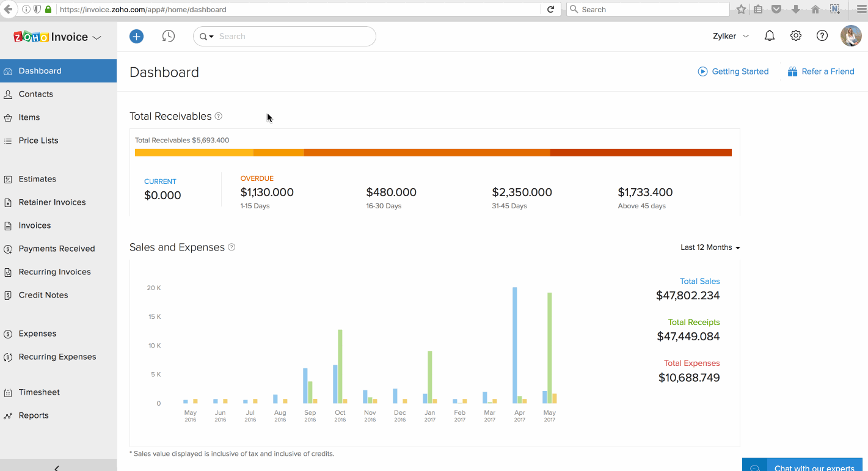Open the user profile avatar
868x471 pixels.
pos(851,36)
